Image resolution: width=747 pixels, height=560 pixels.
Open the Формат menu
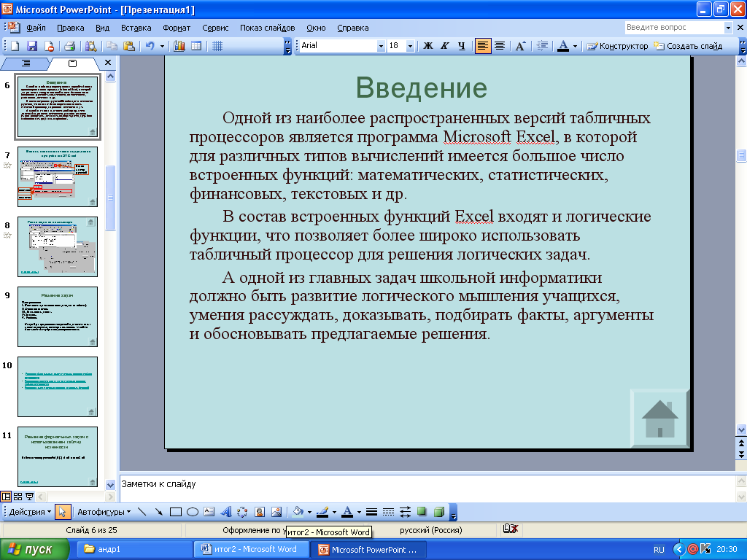[x=177, y=28]
